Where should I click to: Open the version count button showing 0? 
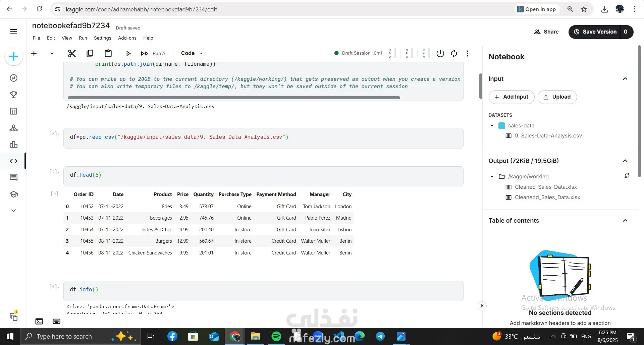click(x=626, y=32)
